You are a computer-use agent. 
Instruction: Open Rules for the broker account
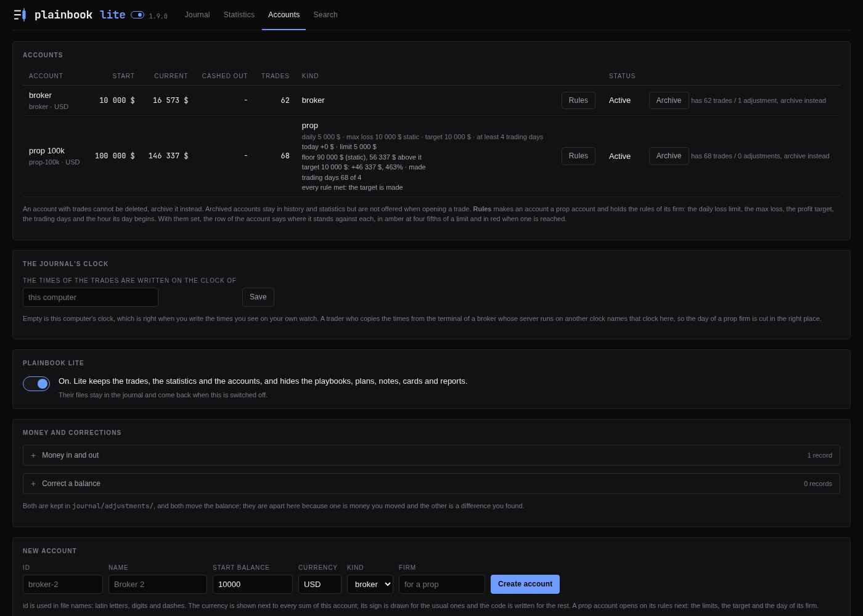(x=578, y=100)
